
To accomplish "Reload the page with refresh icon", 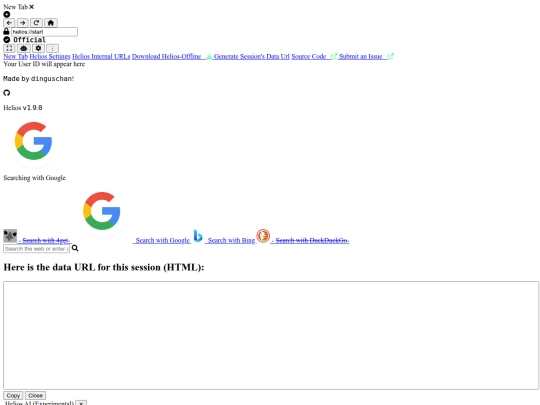I will click(x=36, y=23).
